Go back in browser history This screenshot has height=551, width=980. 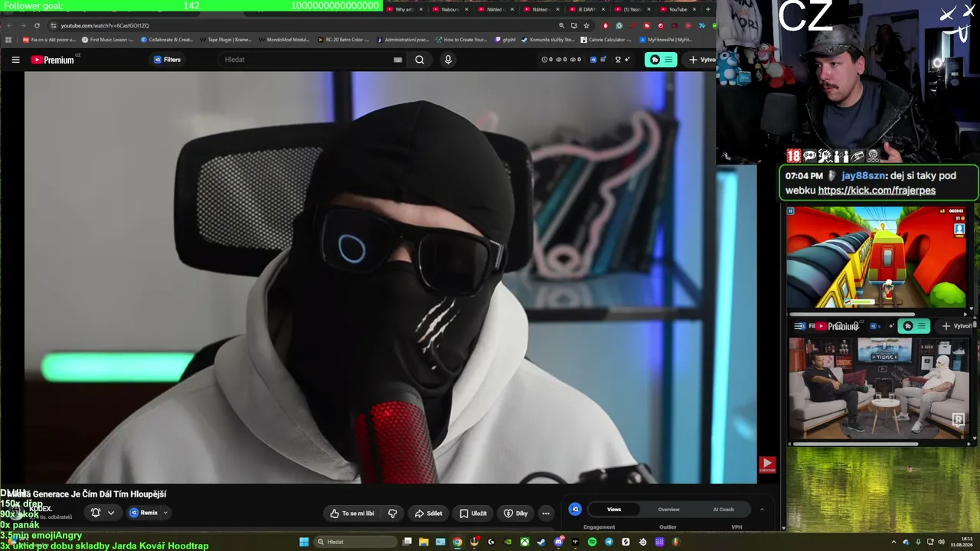(9, 25)
